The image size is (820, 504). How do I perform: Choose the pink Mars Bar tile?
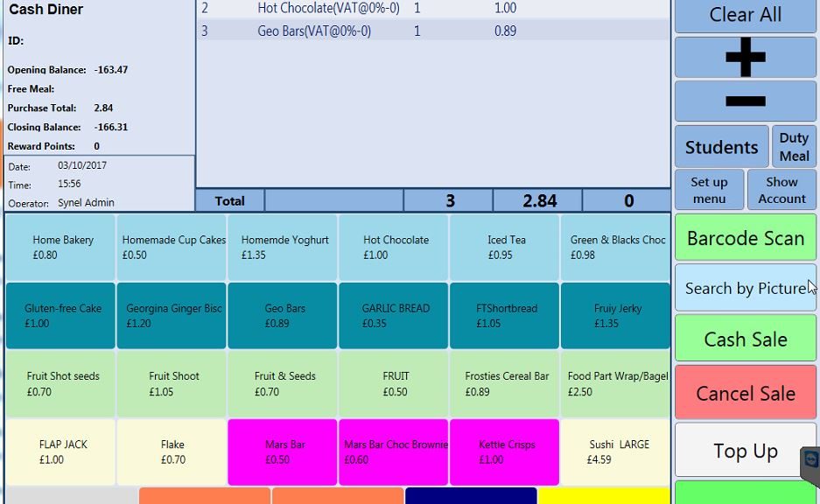(x=284, y=452)
